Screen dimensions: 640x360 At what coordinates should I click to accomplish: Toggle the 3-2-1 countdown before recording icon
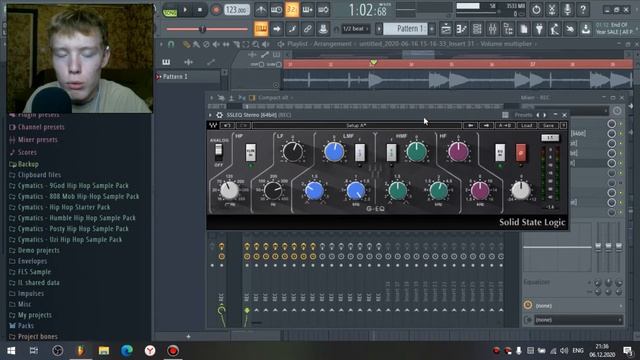292,9
